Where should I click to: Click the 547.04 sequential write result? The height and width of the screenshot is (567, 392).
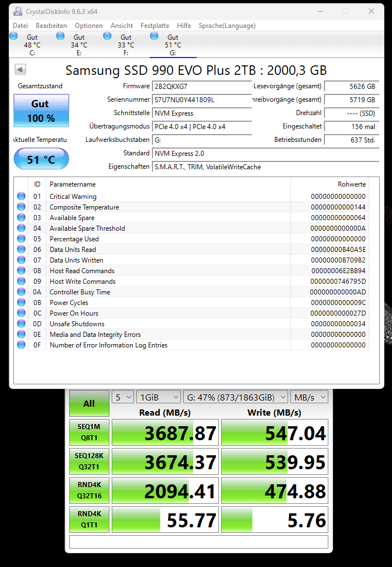(275, 432)
